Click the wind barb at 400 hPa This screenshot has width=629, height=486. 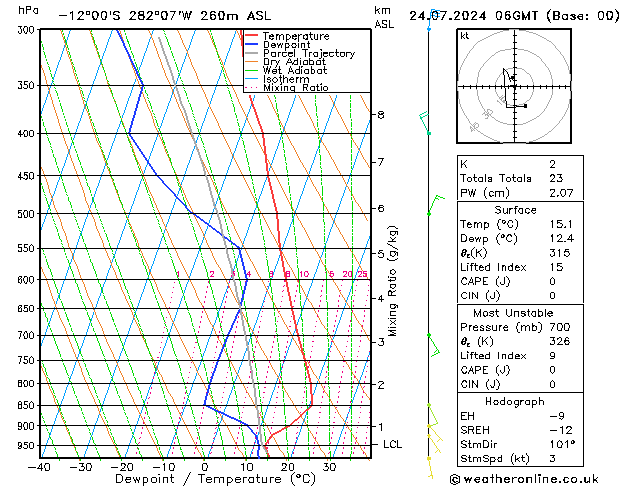pos(425,123)
